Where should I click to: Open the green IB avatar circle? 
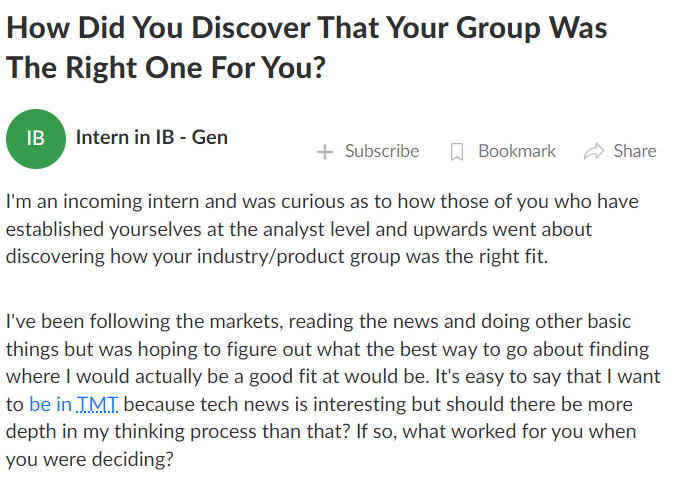coord(36,139)
